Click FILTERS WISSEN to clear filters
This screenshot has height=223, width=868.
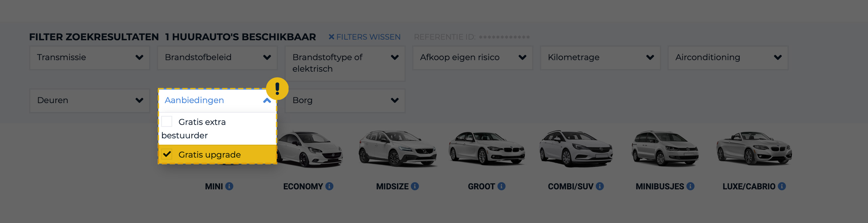[364, 37]
